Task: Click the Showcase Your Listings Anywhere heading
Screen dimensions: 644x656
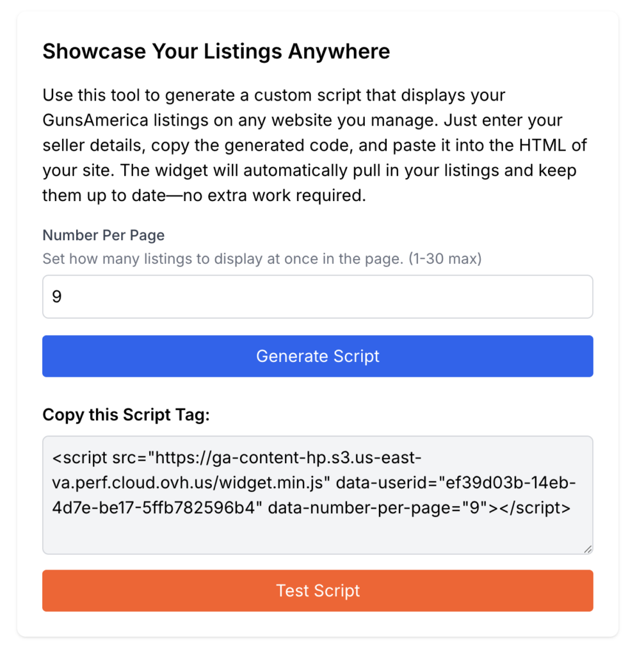Action: [x=216, y=51]
